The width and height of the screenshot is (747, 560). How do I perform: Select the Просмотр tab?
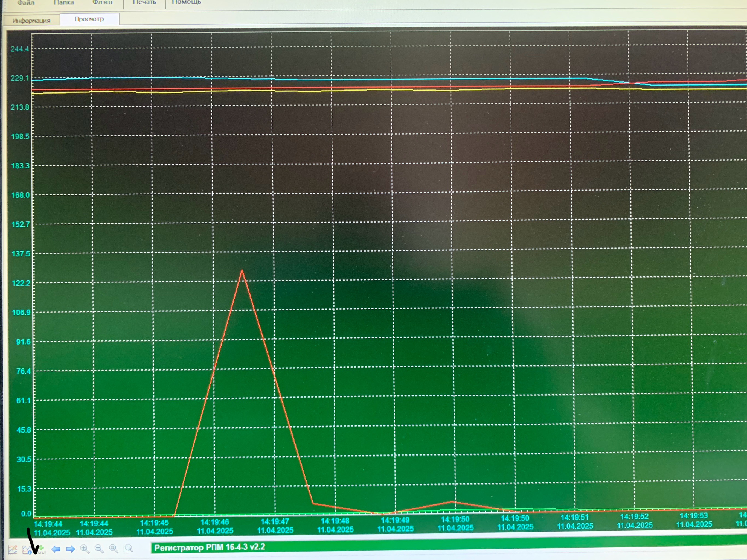click(89, 19)
